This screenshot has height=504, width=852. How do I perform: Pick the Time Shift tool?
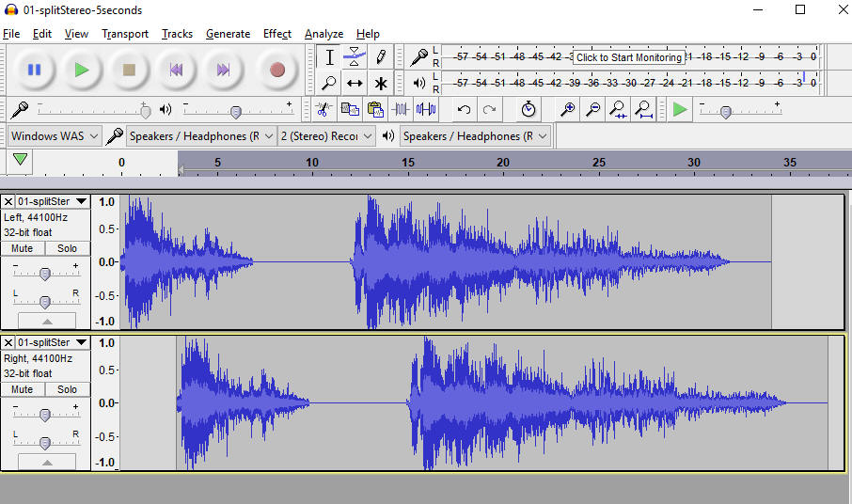tap(354, 84)
